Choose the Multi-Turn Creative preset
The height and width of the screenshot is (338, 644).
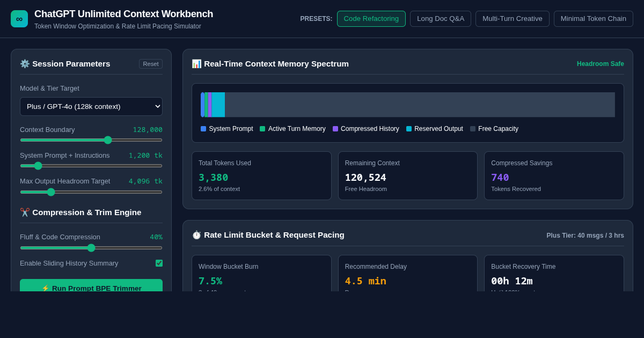(513, 19)
